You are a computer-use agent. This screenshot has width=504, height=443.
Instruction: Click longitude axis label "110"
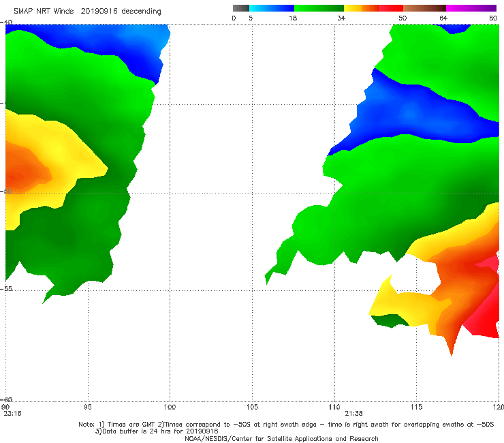click(334, 407)
